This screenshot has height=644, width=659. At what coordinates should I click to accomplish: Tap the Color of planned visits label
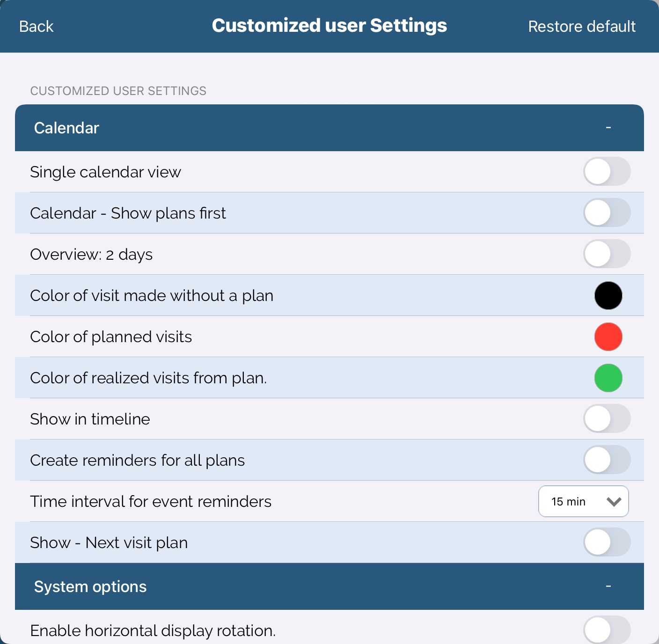pos(111,337)
